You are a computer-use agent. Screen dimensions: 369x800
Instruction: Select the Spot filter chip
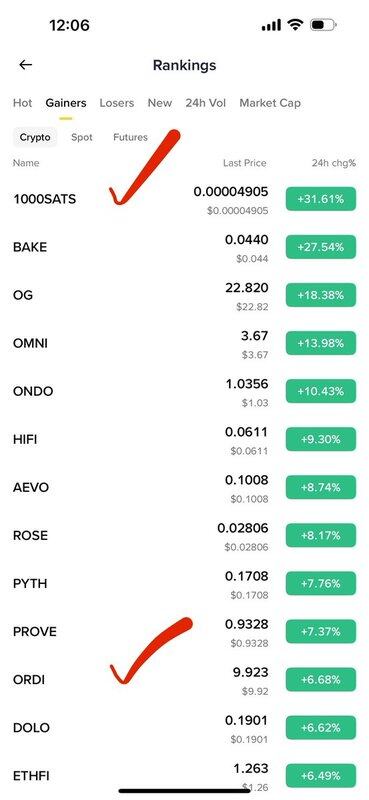coord(82,137)
